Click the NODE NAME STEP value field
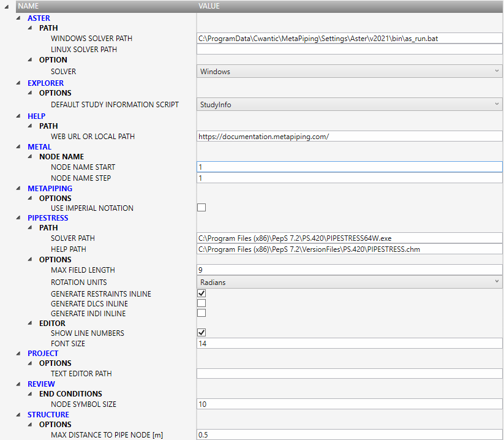 pos(350,178)
